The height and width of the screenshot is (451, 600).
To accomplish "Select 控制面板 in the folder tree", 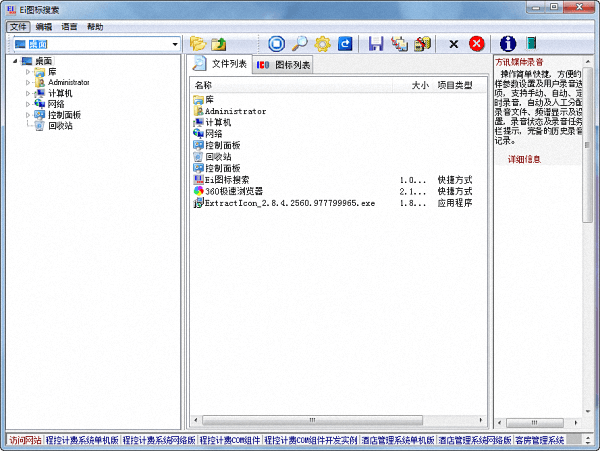I will click(64, 115).
